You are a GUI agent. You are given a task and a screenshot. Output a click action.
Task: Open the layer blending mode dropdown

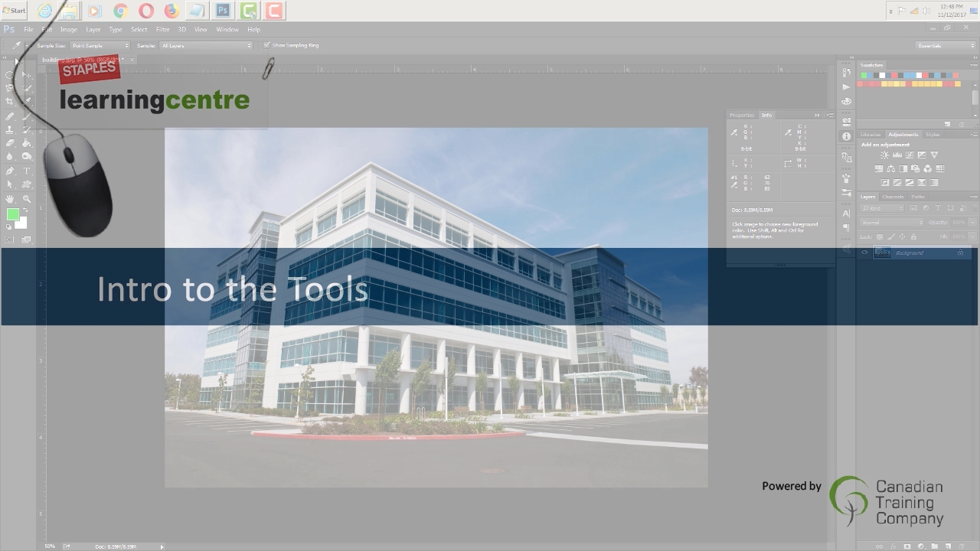[892, 222]
